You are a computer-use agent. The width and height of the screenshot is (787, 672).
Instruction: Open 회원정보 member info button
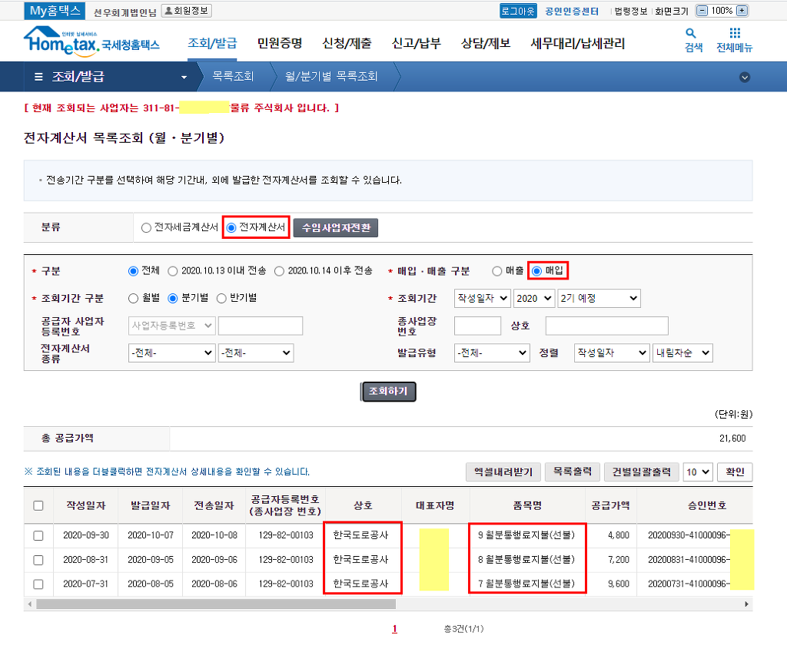[x=187, y=11]
